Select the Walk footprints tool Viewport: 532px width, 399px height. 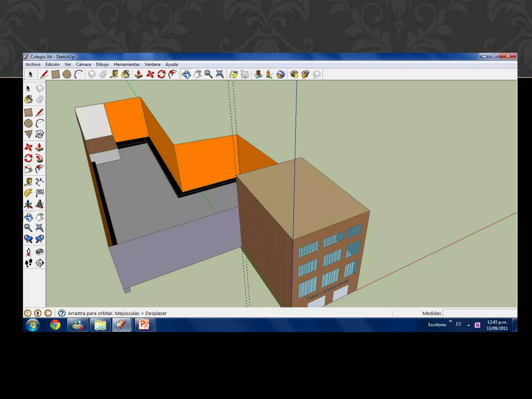coord(28,263)
